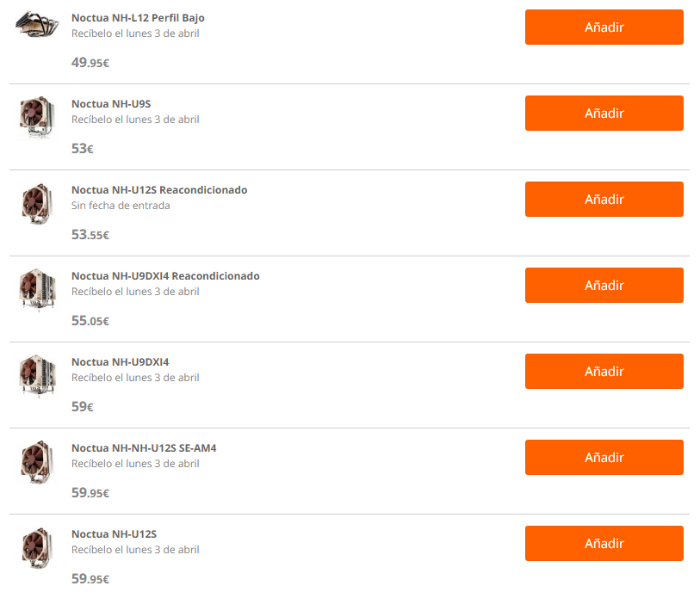Select the Noctua NH-U9DXI4 product thumbnail
This screenshot has width=700, height=598.
pos(36,376)
